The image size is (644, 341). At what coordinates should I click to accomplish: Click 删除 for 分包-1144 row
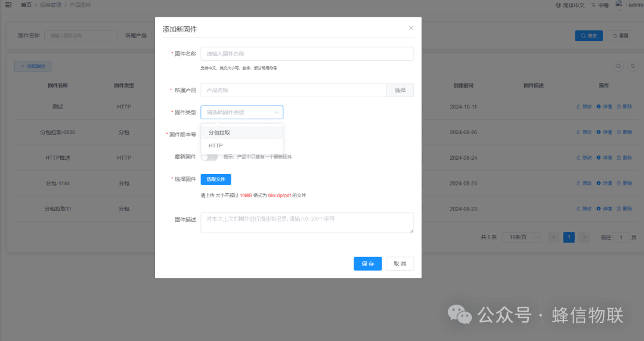tap(624, 183)
